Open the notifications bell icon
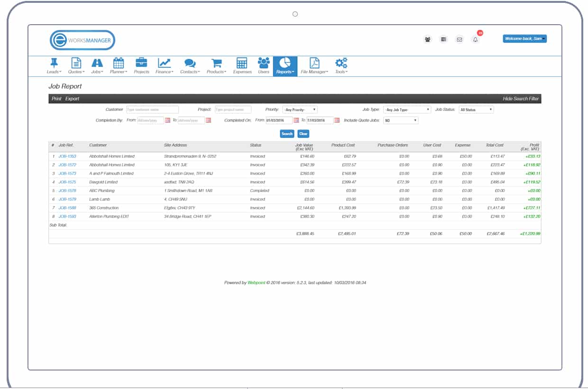This screenshot has width=588, height=389. [475, 39]
